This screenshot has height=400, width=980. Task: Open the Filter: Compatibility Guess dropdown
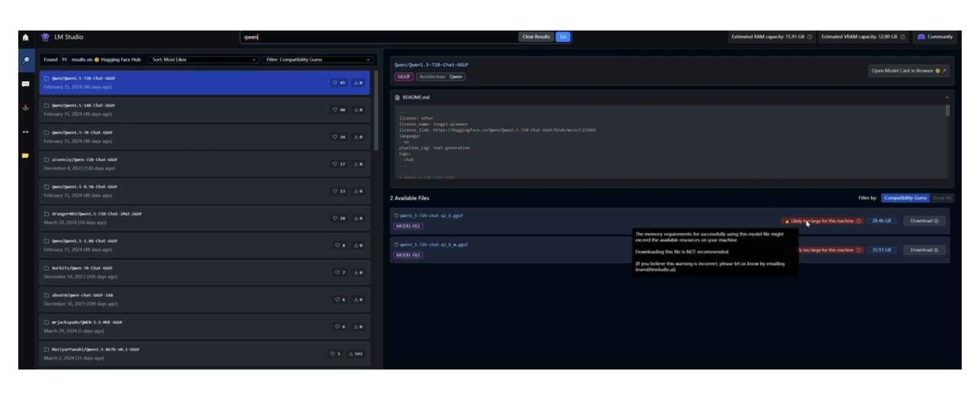[x=317, y=60]
